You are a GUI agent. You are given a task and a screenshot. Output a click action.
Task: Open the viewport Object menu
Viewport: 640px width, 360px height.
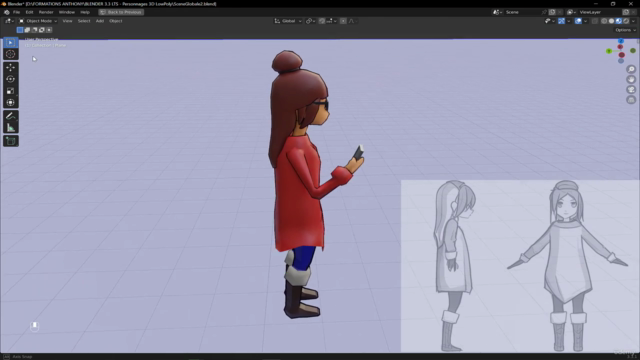(x=116, y=21)
